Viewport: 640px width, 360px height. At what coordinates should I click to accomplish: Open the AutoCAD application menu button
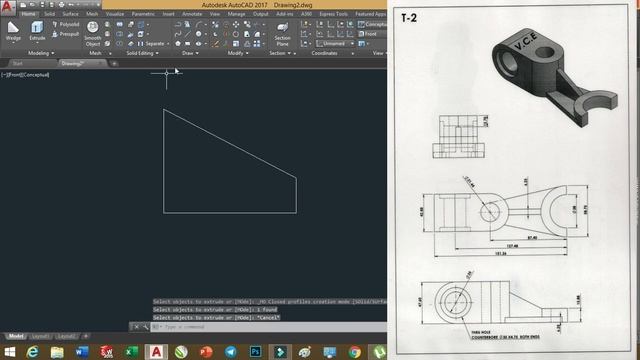pyautogui.click(x=8, y=8)
